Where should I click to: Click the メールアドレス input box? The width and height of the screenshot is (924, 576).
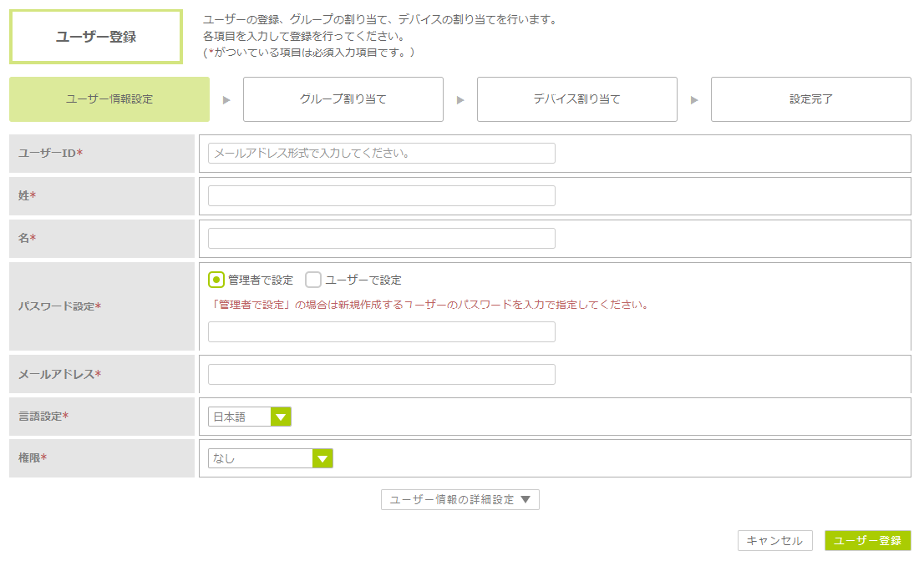381,375
